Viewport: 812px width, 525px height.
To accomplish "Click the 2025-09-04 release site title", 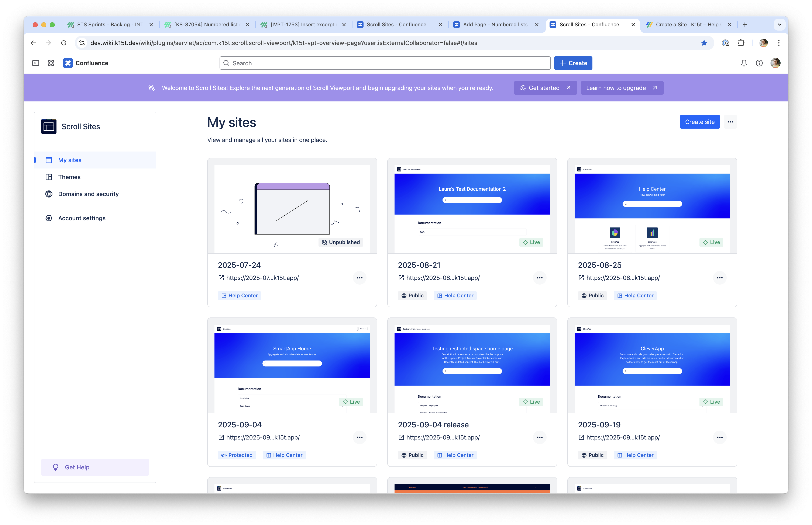I will (x=433, y=425).
